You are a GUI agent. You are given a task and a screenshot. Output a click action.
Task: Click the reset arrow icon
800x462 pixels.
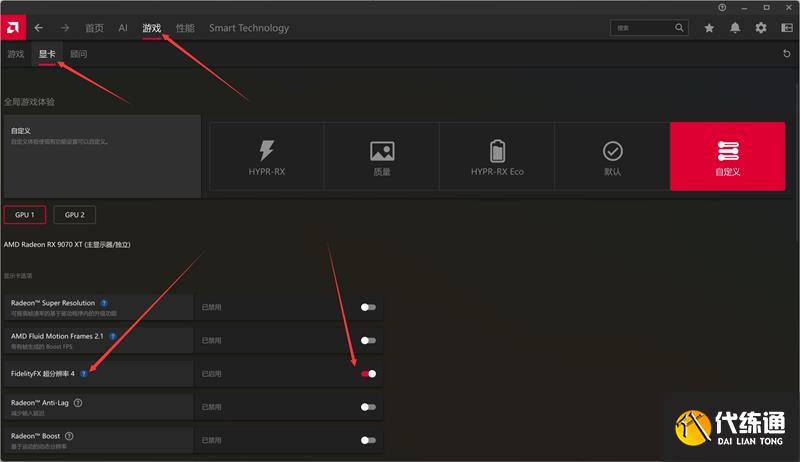point(787,54)
